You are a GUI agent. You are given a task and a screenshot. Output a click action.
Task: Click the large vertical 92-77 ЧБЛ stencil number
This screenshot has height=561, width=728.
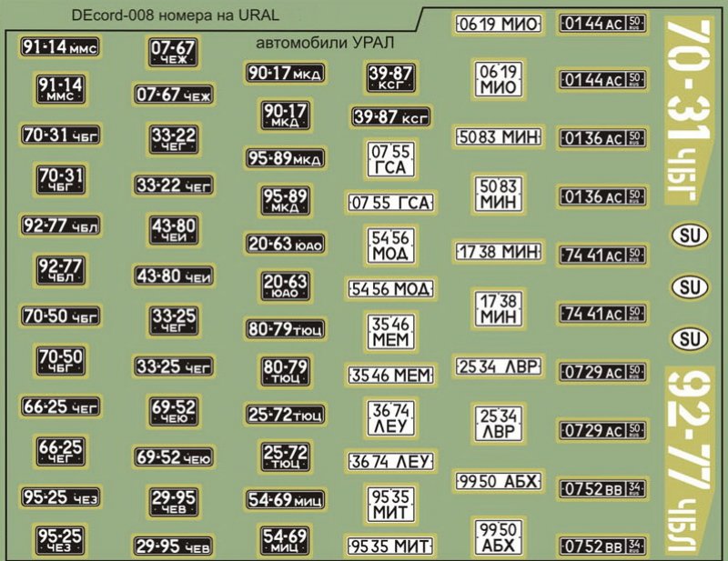click(689, 461)
